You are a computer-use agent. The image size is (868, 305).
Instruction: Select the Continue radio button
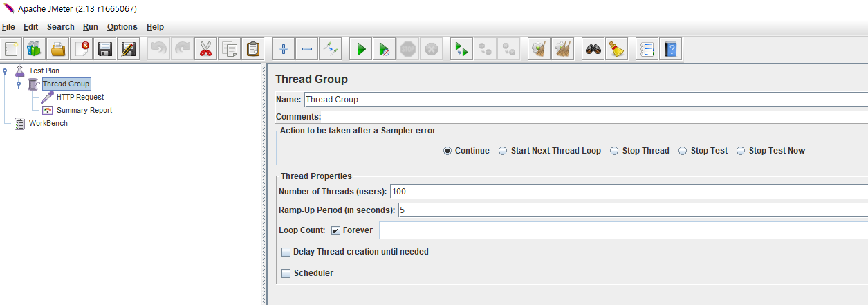click(447, 151)
